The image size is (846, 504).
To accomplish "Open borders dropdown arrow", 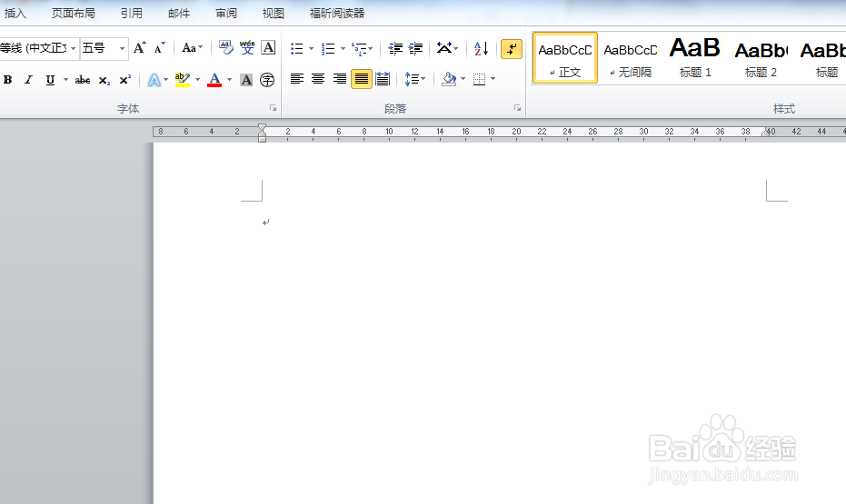I will coord(493,79).
